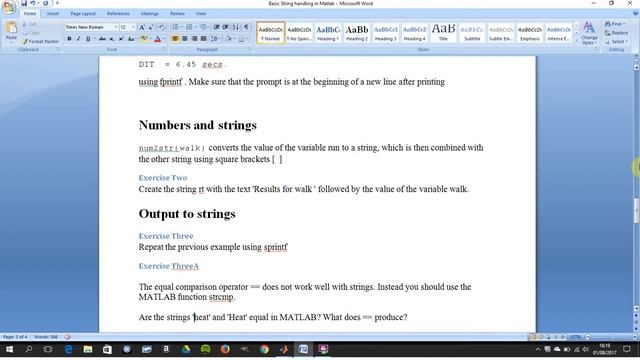This screenshot has height=360, width=640.
Task: Sort text with the A-Z sort icon
Action: pos(236,27)
